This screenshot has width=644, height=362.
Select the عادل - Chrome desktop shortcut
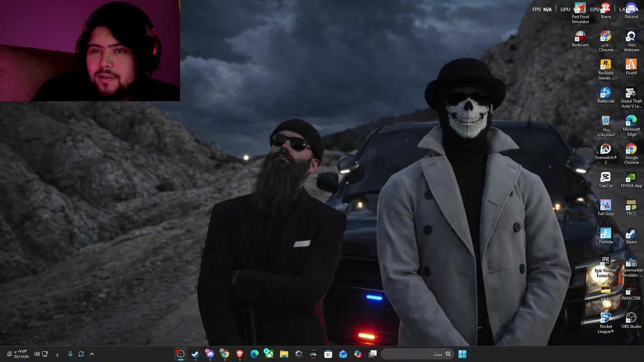pos(606,42)
